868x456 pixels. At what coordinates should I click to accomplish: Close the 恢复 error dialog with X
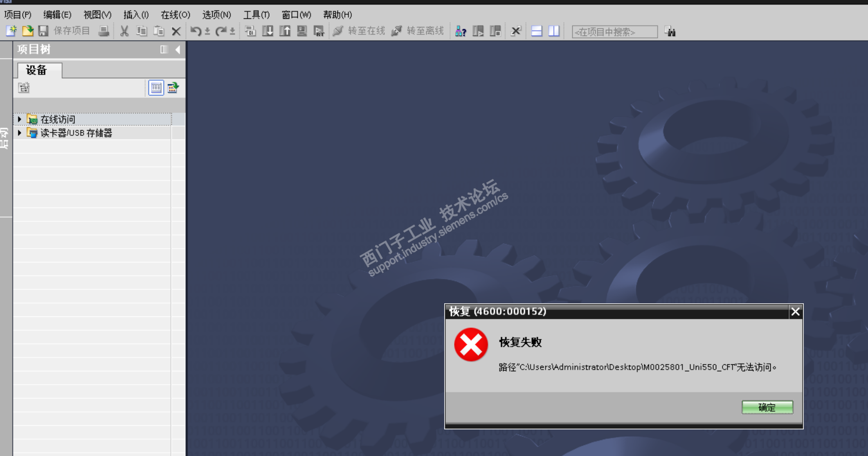click(x=795, y=312)
